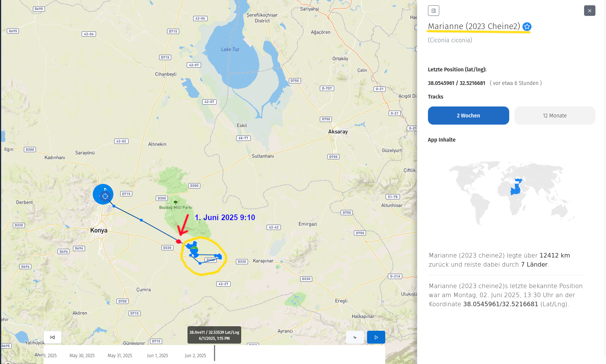Click the Bozdağ Millî Parkı tree icon
Image resolution: width=606 pixels, height=364 pixels.
(175, 202)
